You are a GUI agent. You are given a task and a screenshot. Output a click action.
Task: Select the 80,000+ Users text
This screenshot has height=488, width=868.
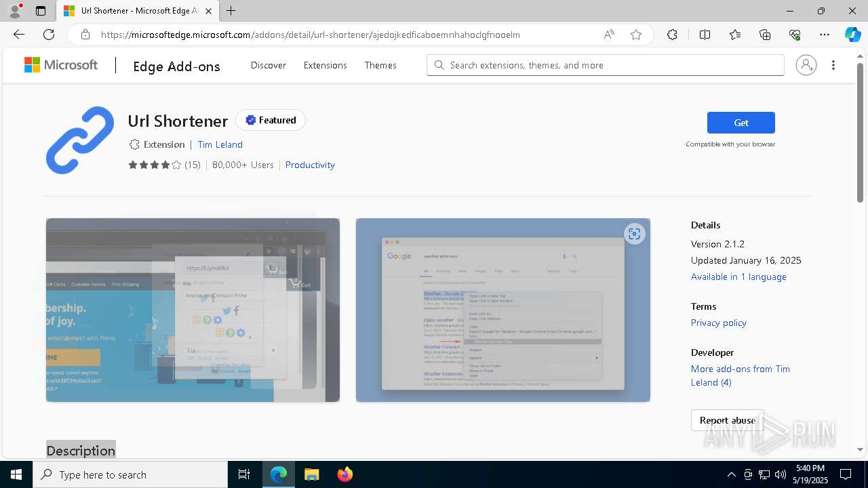tap(243, 165)
